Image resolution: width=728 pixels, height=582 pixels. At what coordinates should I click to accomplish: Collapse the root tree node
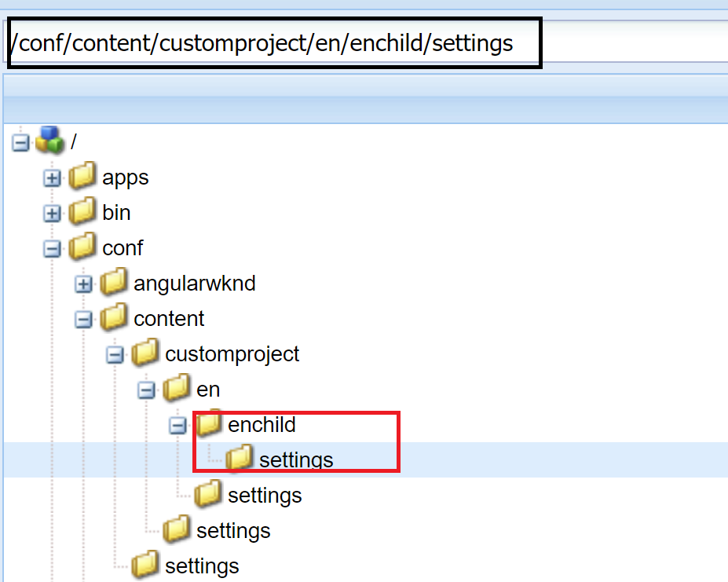[x=20, y=143]
